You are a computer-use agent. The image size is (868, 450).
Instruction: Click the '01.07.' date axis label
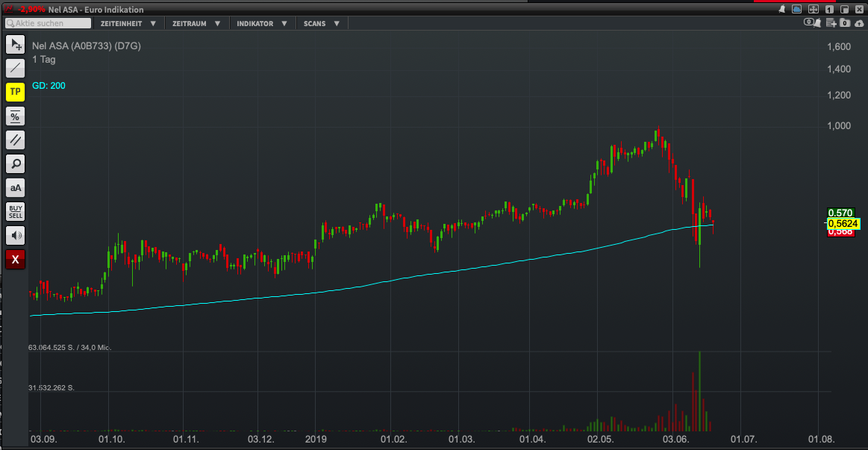tap(743, 440)
